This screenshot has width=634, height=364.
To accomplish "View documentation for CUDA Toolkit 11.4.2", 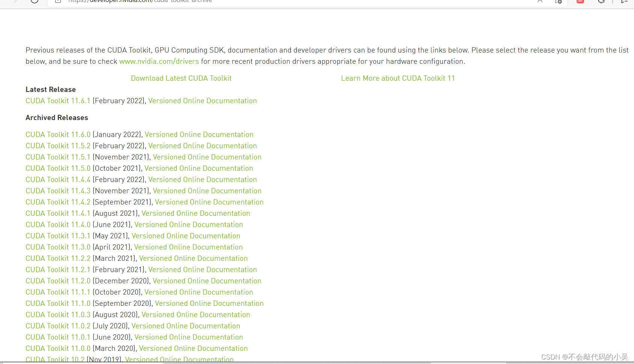I will pos(209,202).
